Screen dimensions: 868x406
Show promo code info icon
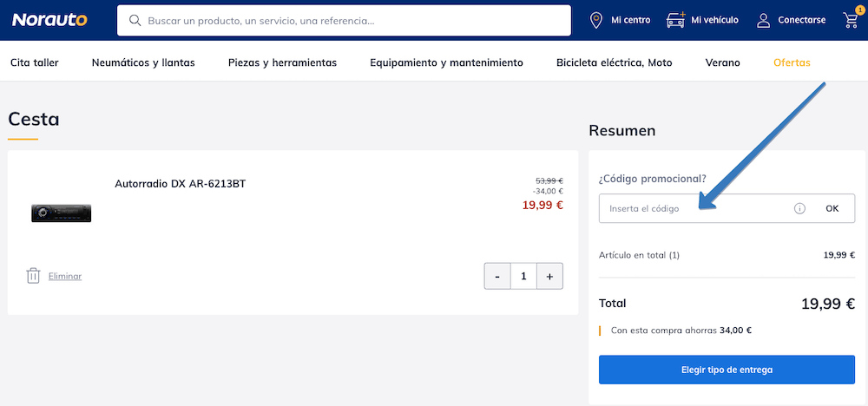tap(799, 208)
